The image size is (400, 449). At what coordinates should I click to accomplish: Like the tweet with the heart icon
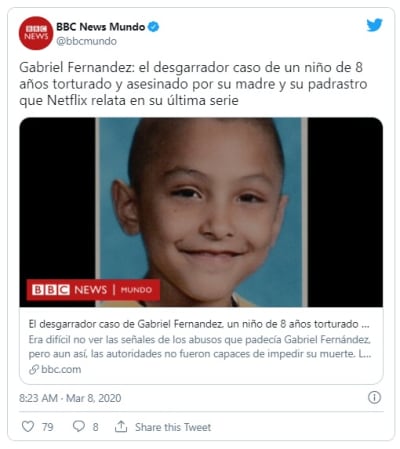pyautogui.click(x=28, y=426)
